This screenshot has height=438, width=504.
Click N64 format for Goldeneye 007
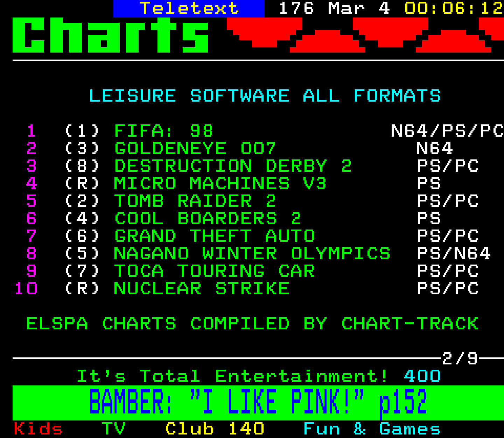tap(435, 149)
